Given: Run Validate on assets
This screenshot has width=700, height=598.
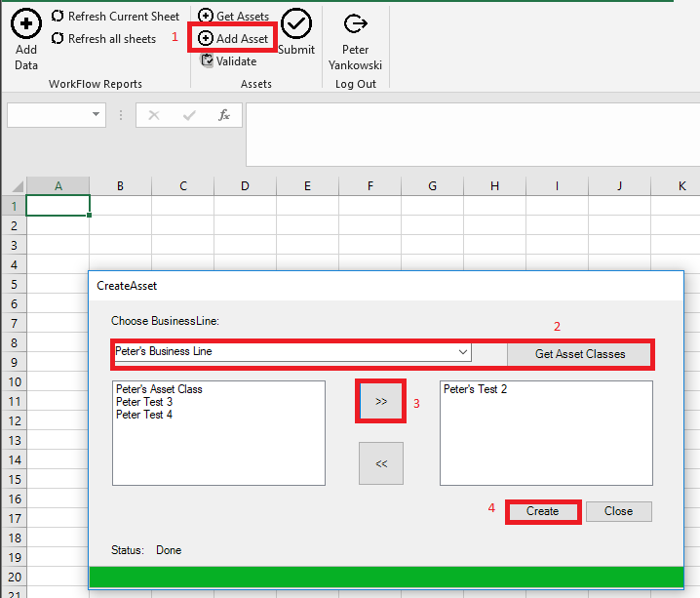Looking at the screenshot, I should tap(229, 61).
